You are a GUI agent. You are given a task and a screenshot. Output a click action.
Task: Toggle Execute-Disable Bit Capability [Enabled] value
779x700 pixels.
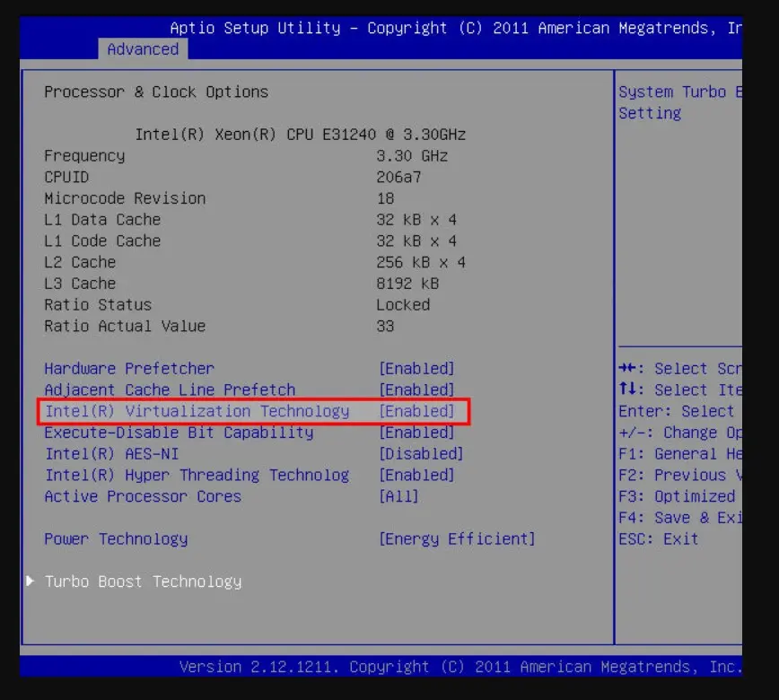pos(416,433)
